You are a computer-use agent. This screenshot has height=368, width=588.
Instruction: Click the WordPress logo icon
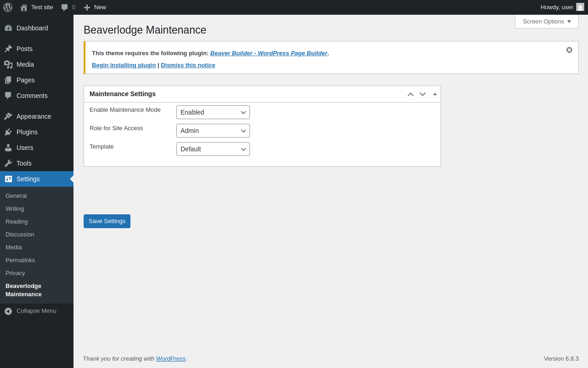pyautogui.click(x=8, y=7)
